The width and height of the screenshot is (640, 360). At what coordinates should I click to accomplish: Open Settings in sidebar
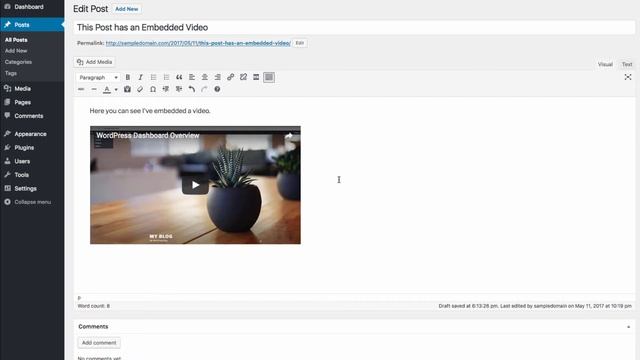coord(32,189)
